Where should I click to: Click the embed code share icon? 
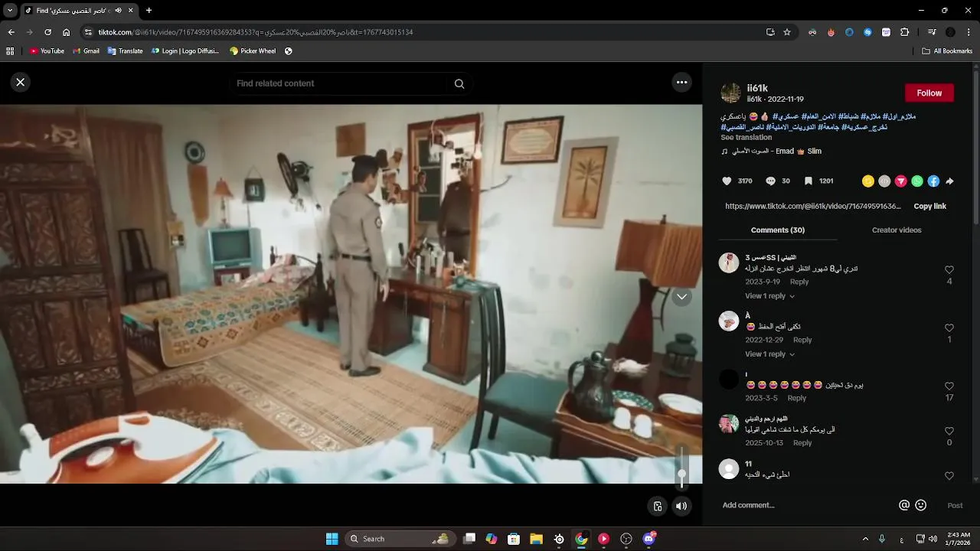tap(884, 181)
